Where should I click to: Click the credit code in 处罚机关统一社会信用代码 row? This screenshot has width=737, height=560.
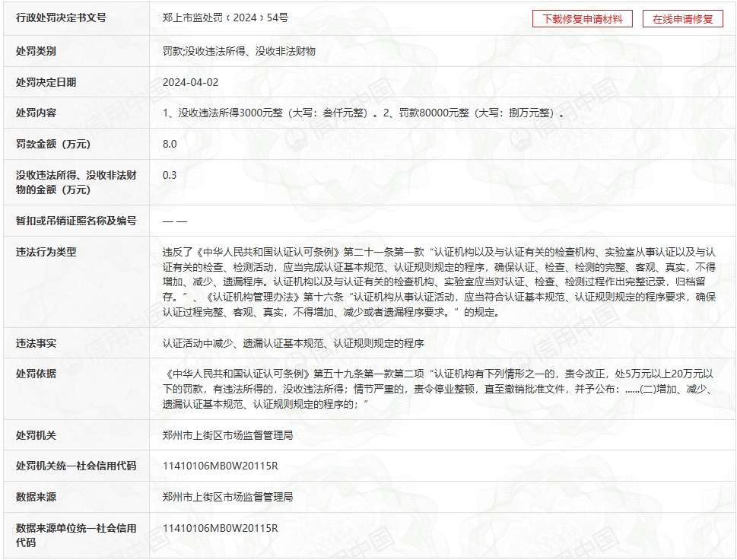tap(220, 466)
